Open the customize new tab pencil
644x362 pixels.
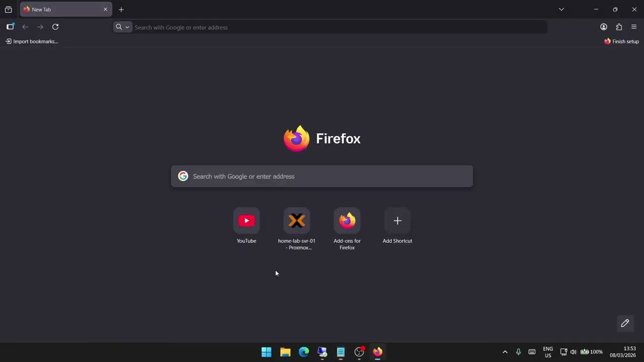[x=625, y=323]
